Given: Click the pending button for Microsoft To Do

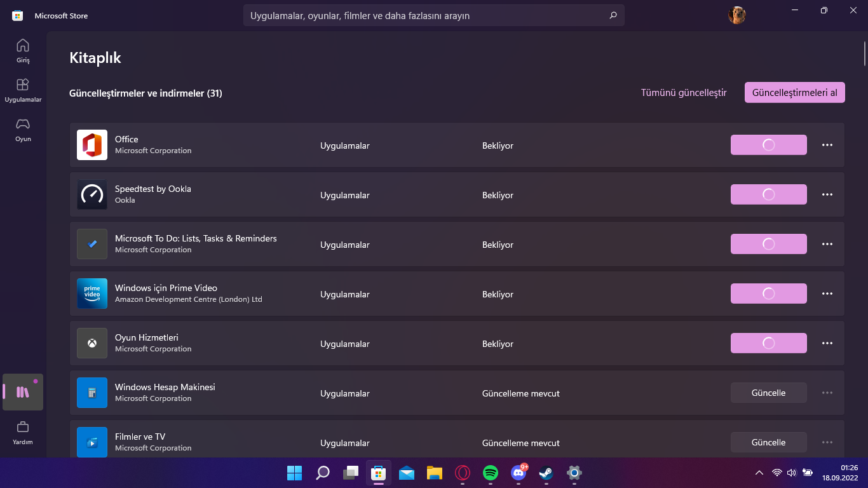Looking at the screenshot, I should click(769, 244).
